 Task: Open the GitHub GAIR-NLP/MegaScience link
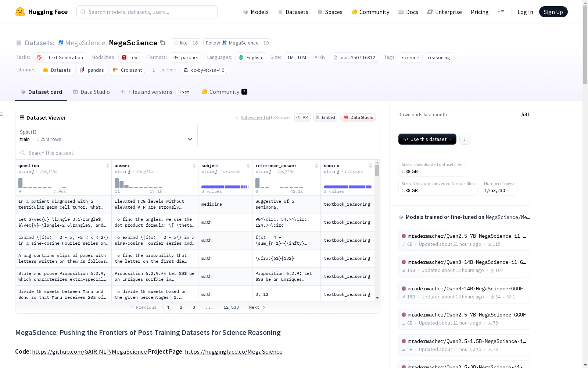point(89,351)
